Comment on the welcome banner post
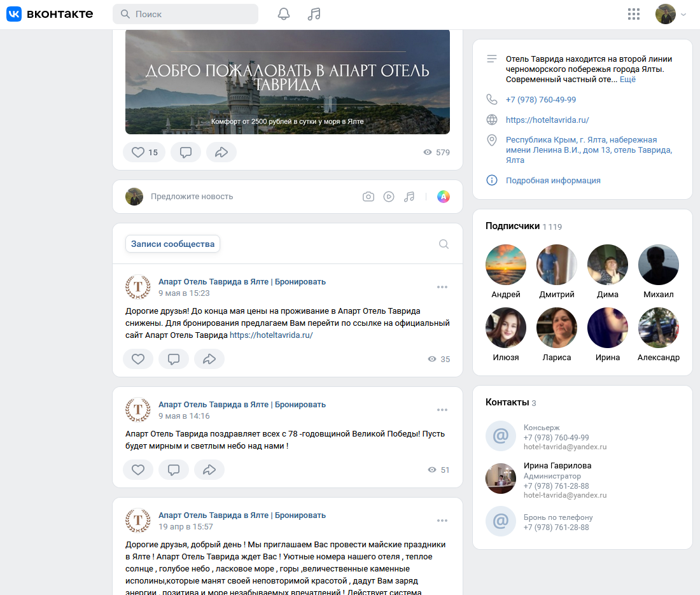Viewport: 700px width, 595px height. (186, 153)
